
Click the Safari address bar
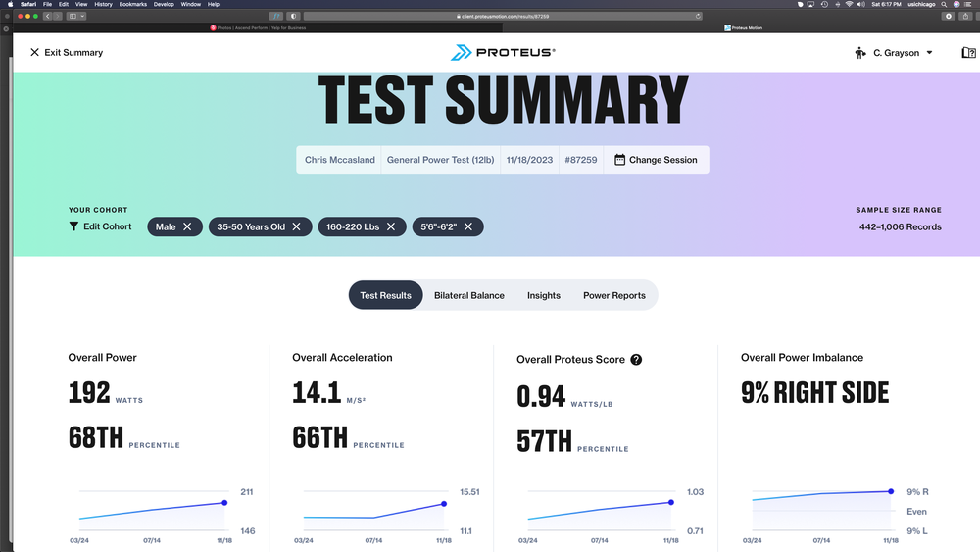pos(504,17)
